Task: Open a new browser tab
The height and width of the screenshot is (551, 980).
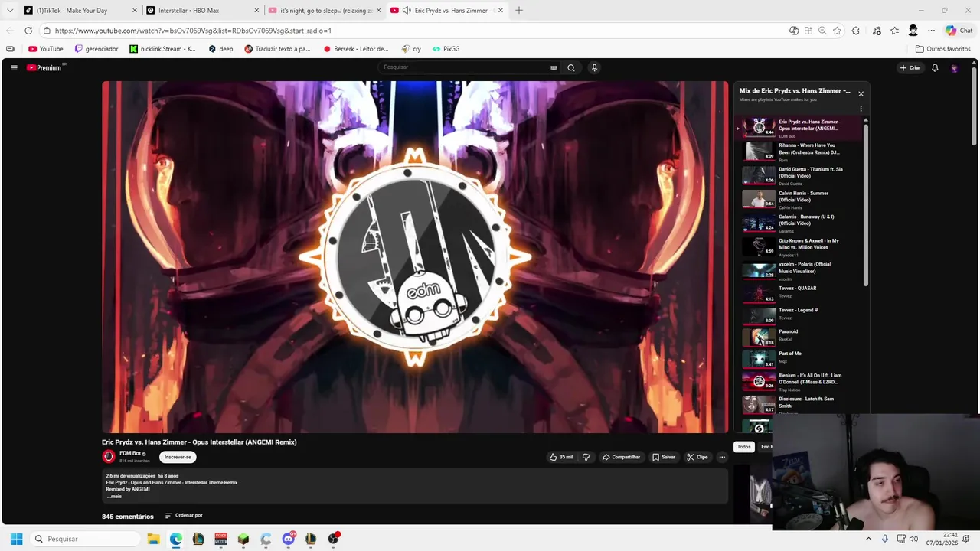Action: point(519,10)
